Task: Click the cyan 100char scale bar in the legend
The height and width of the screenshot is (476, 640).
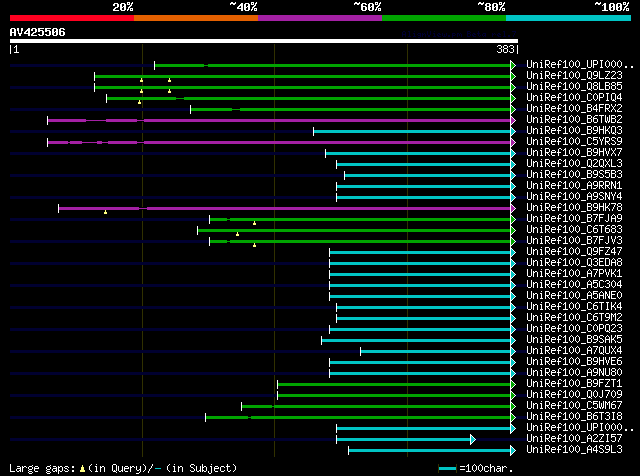Action: pos(448,469)
